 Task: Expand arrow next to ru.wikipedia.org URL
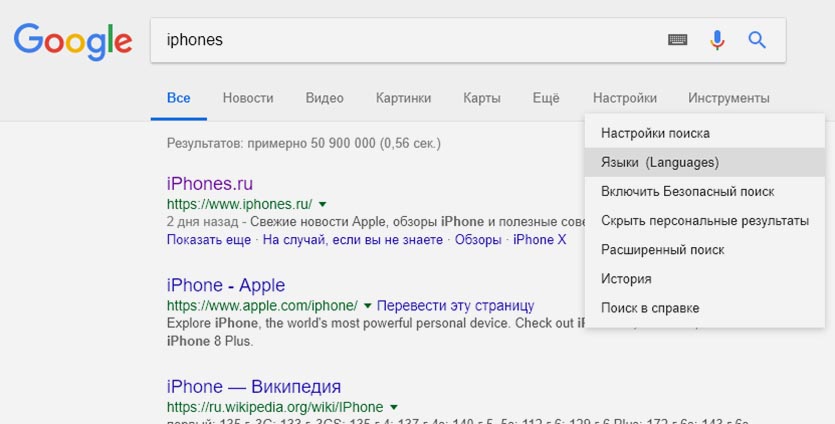click(394, 407)
